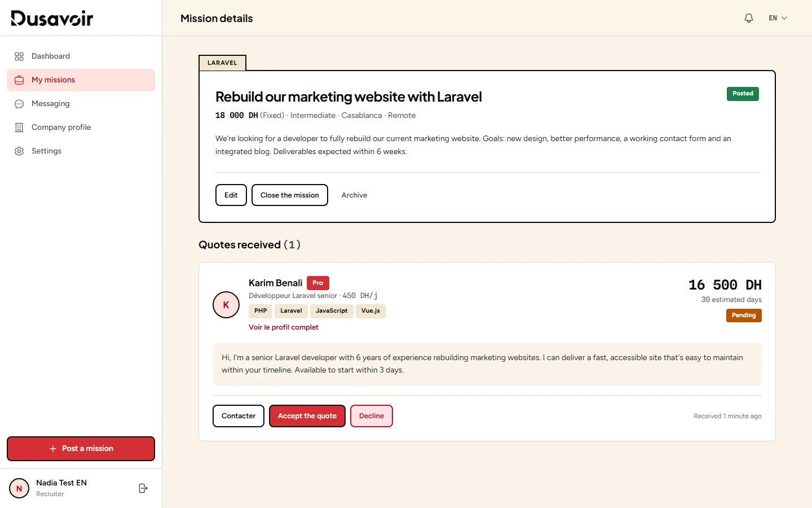Open Settings from the sidebar
The height and width of the screenshot is (508, 812).
[x=81, y=151]
